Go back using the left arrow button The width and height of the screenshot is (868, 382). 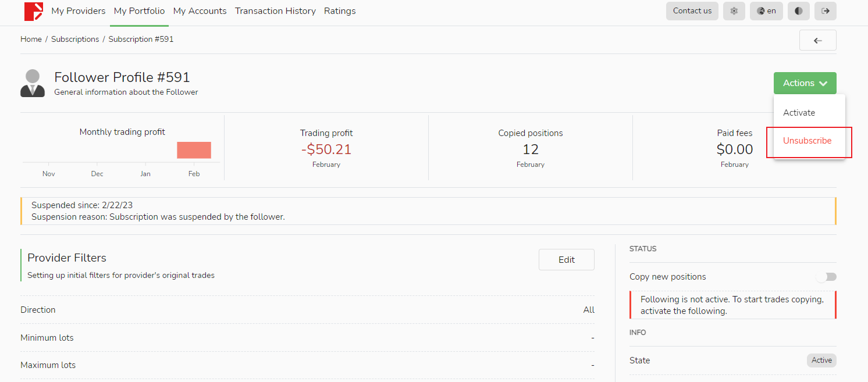pos(817,40)
